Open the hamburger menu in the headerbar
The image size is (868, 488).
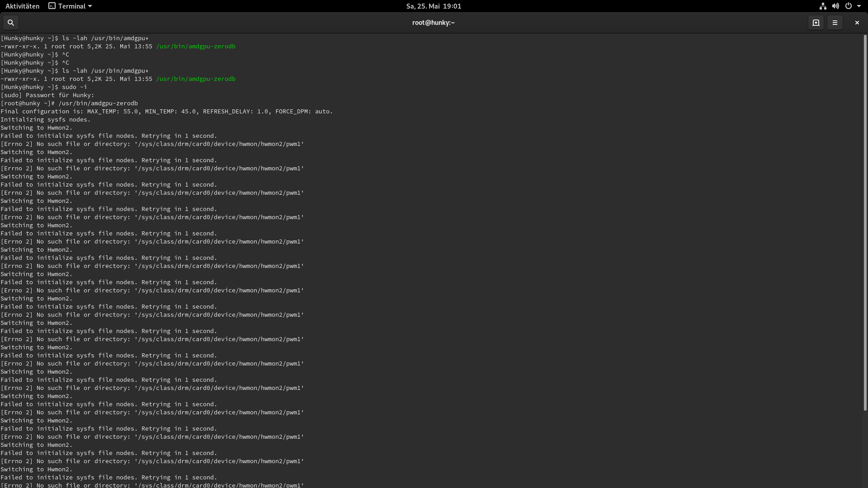(835, 23)
